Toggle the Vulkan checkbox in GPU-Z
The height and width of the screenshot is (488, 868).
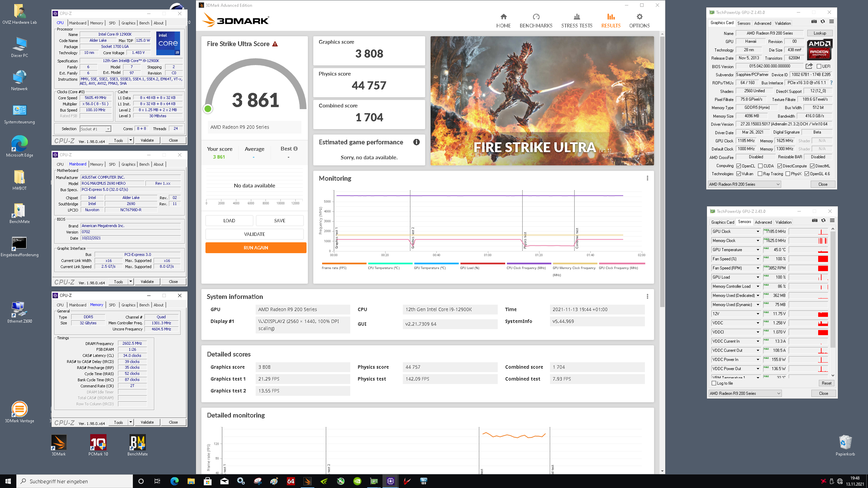pos(738,174)
